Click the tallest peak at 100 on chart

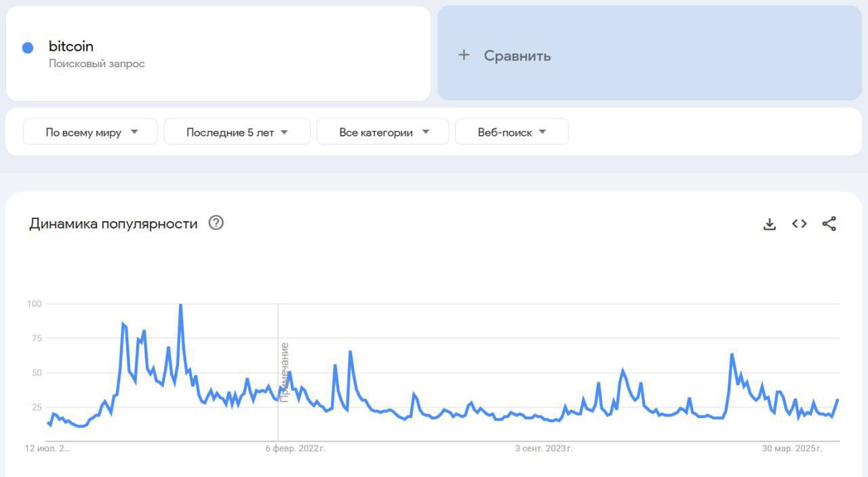click(180, 305)
